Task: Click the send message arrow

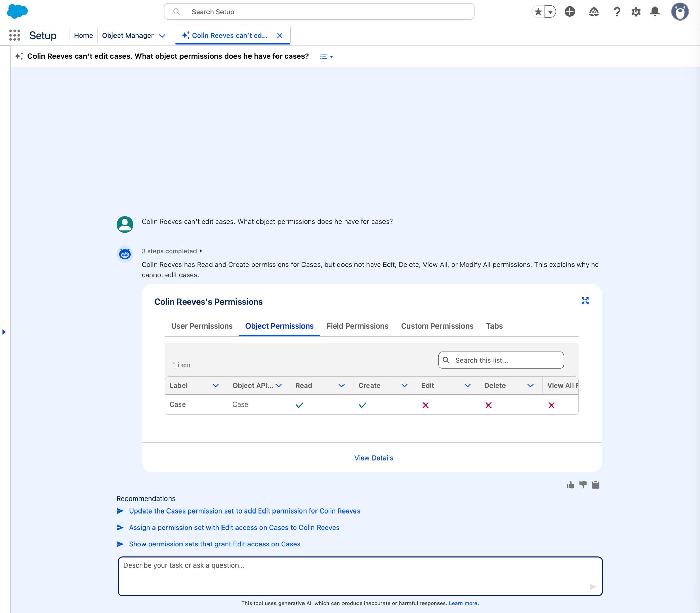Action: (593, 587)
